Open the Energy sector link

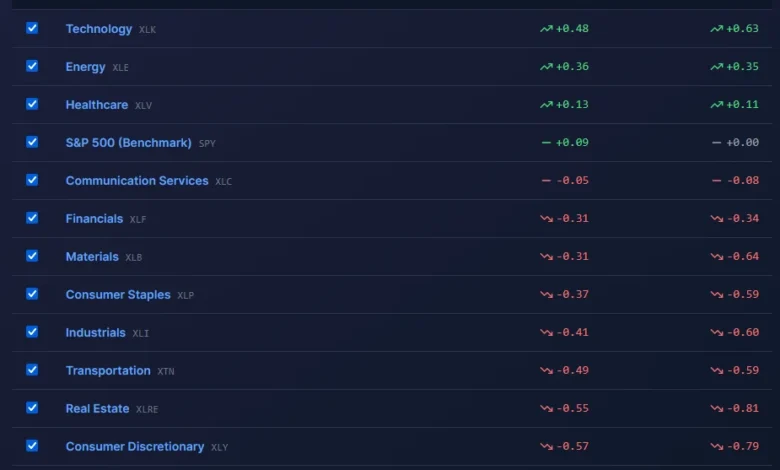click(x=86, y=67)
